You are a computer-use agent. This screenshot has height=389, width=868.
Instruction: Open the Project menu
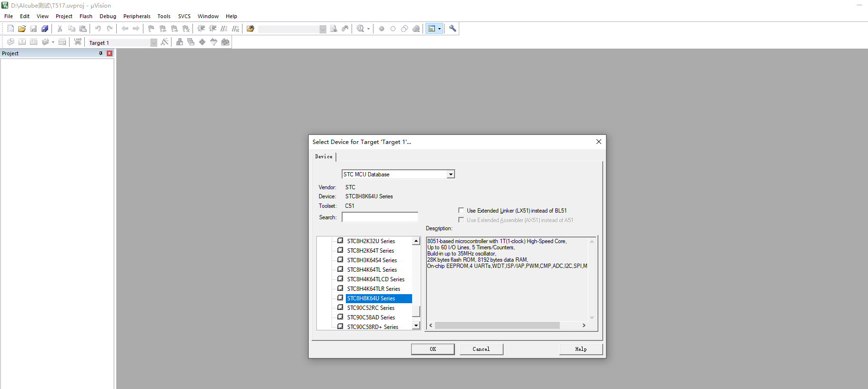[x=64, y=16]
